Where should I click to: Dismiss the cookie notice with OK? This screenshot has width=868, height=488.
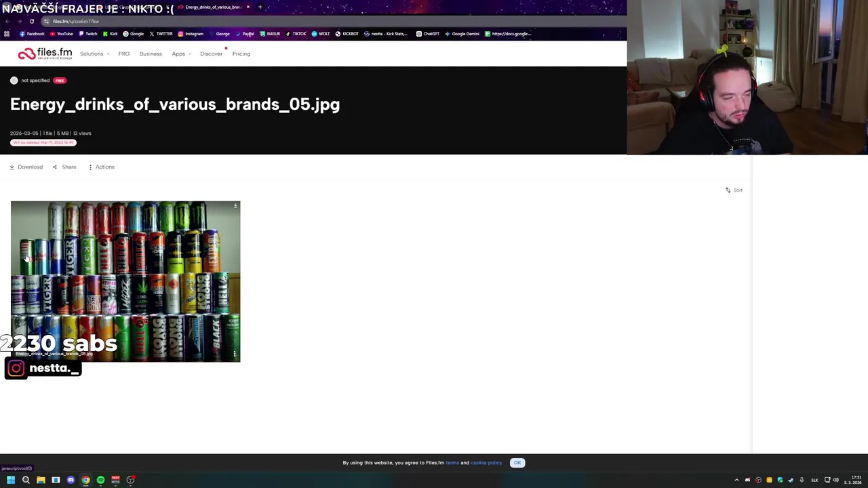pyautogui.click(x=517, y=463)
